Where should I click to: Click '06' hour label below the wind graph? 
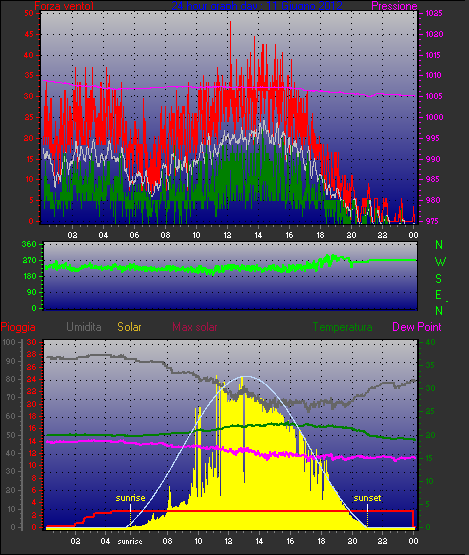point(134,235)
